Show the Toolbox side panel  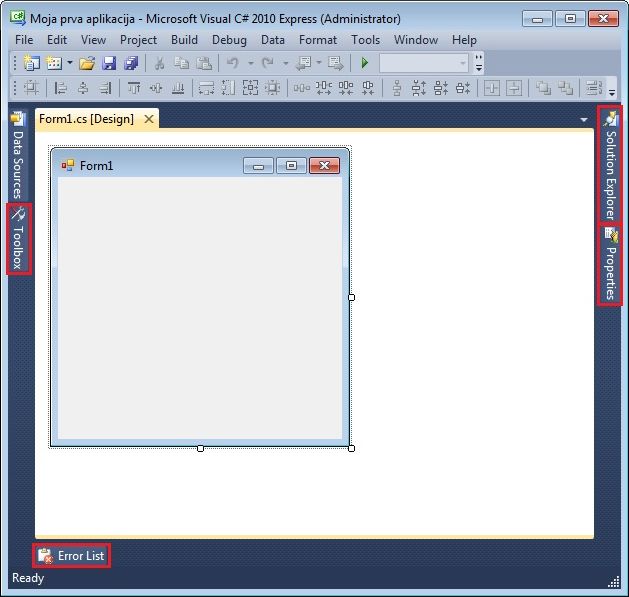tap(18, 239)
